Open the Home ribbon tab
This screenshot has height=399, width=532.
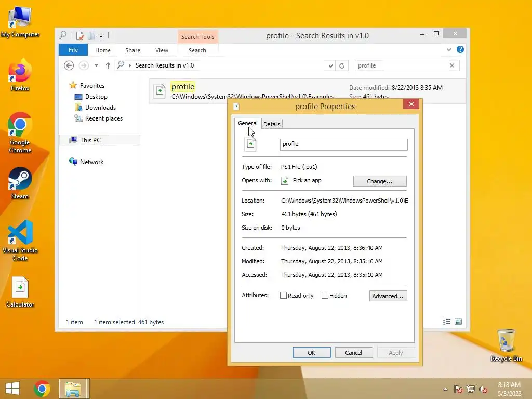pyautogui.click(x=103, y=50)
